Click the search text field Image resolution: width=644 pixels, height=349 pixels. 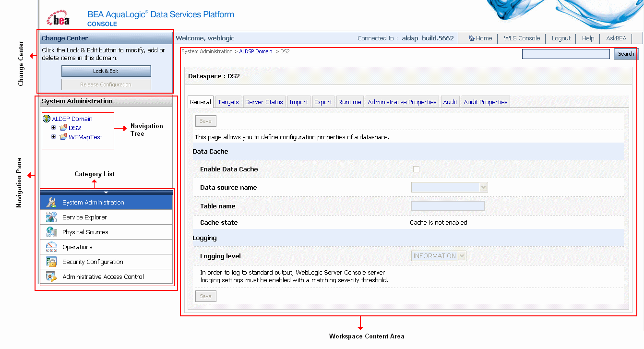click(x=565, y=54)
